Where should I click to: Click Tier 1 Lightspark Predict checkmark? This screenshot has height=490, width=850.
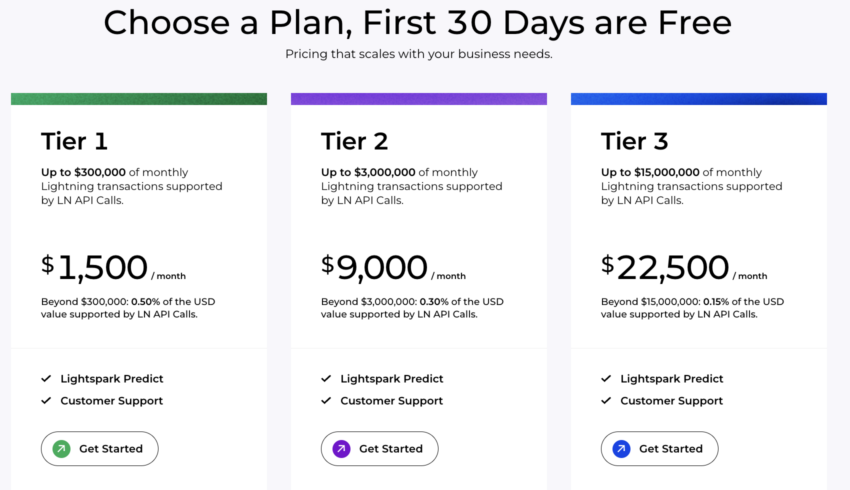(46, 379)
